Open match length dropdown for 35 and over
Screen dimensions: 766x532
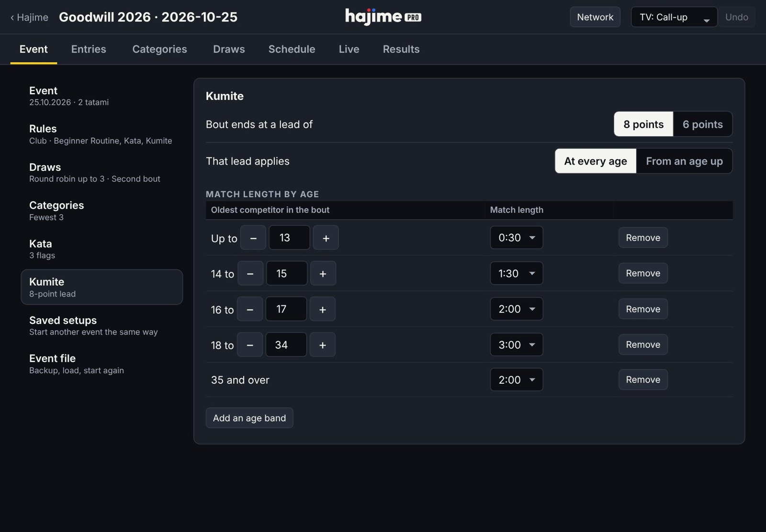pyautogui.click(x=517, y=380)
